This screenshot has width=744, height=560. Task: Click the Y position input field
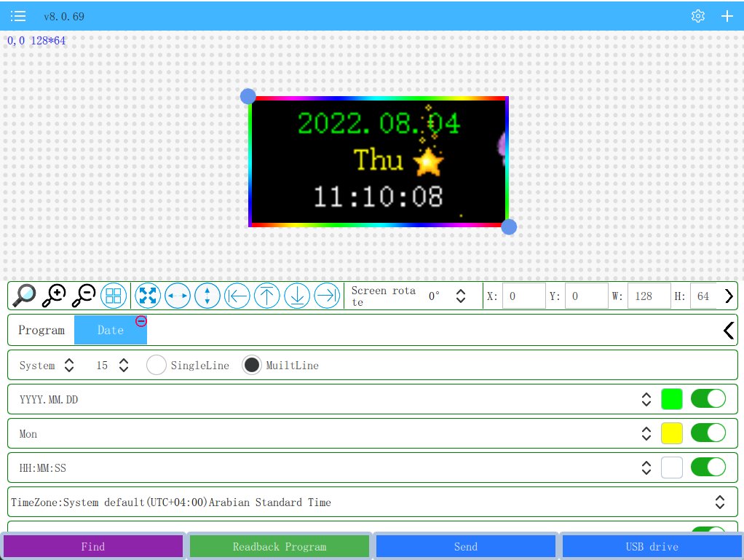click(587, 296)
